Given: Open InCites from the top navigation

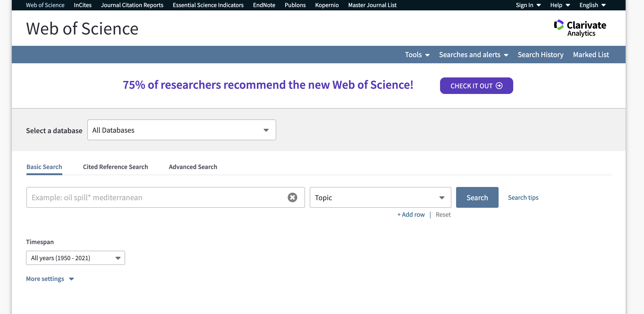Looking at the screenshot, I should click(x=83, y=5).
